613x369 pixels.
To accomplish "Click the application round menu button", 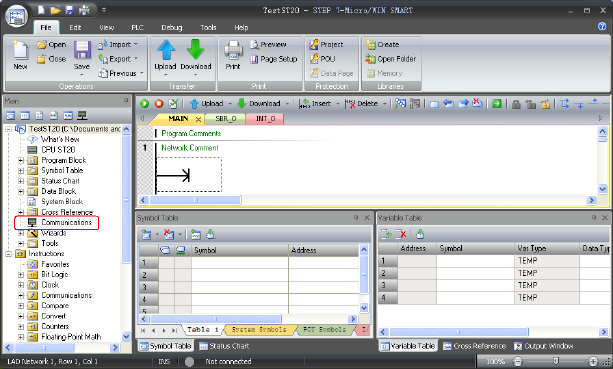I will click(16, 16).
